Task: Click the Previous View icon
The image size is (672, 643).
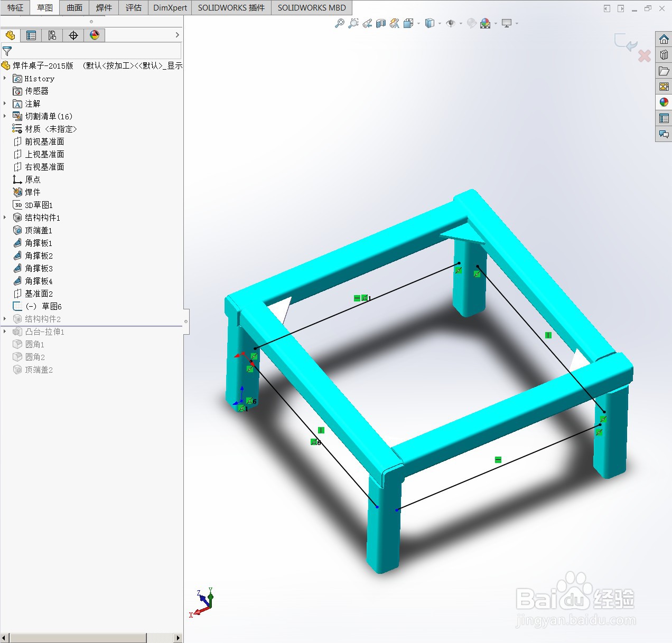Action: point(367,23)
